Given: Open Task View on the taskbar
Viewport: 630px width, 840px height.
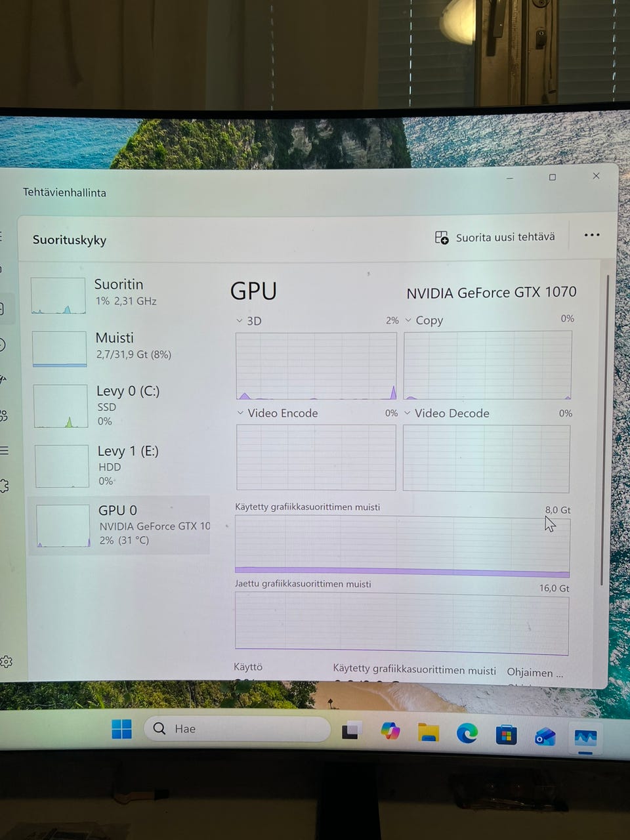Looking at the screenshot, I should coord(351,730).
